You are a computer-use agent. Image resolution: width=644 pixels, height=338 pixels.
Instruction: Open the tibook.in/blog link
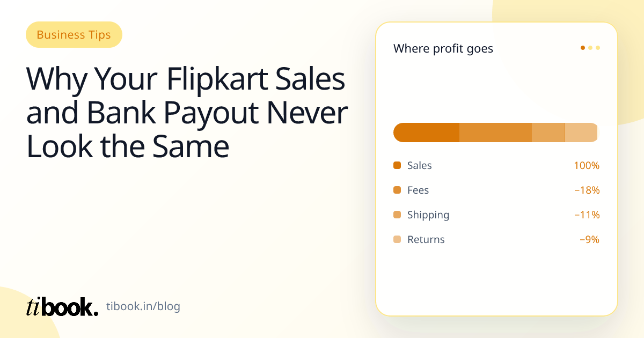tap(143, 307)
